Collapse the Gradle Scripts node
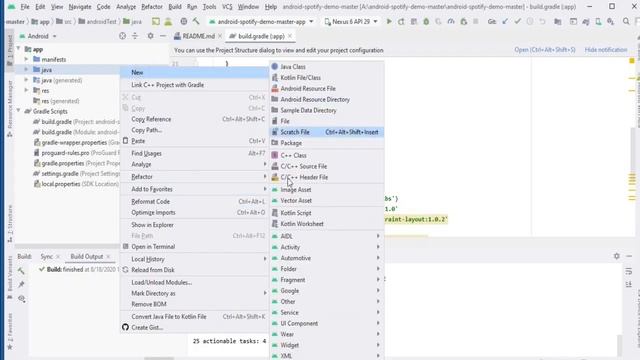 pos(18,111)
